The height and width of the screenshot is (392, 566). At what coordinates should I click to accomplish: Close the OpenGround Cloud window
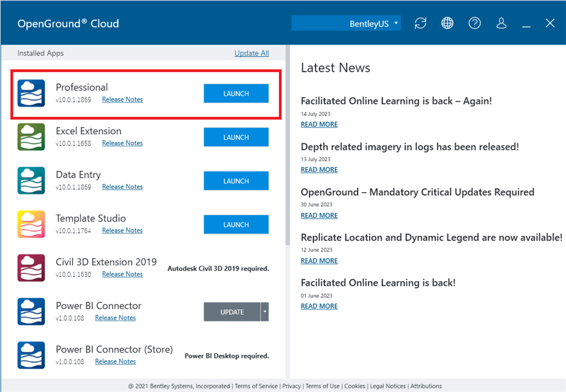(x=549, y=24)
